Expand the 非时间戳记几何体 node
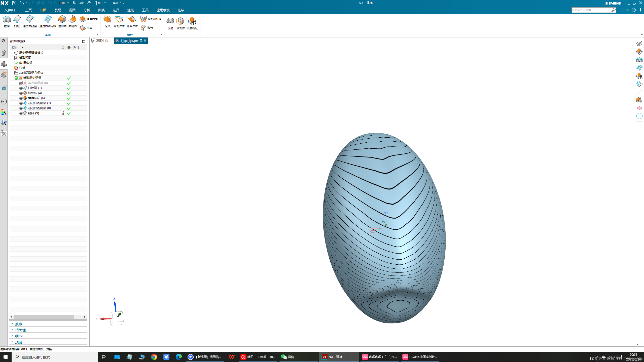This screenshot has height=362, width=644. [x=12, y=73]
